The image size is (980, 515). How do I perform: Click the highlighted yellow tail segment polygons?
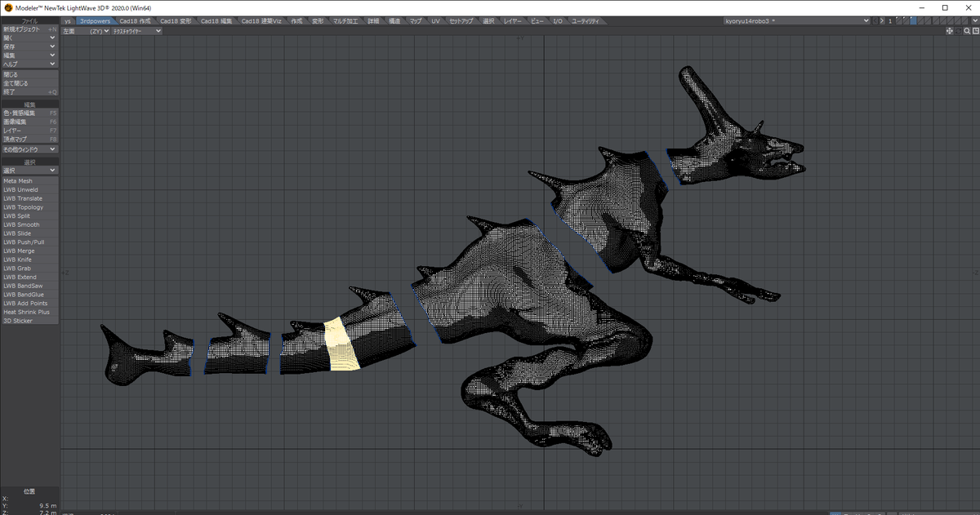click(341, 344)
